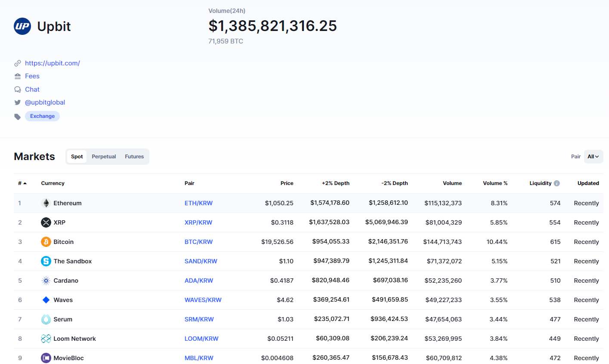Image resolution: width=609 pixels, height=364 pixels.
Task: Click the Bitcoin currency name
Action: (64, 242)
